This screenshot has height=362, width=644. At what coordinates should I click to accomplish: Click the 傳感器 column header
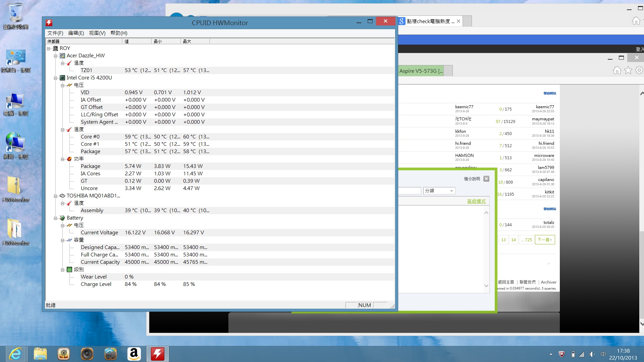(x=84, y=41)
